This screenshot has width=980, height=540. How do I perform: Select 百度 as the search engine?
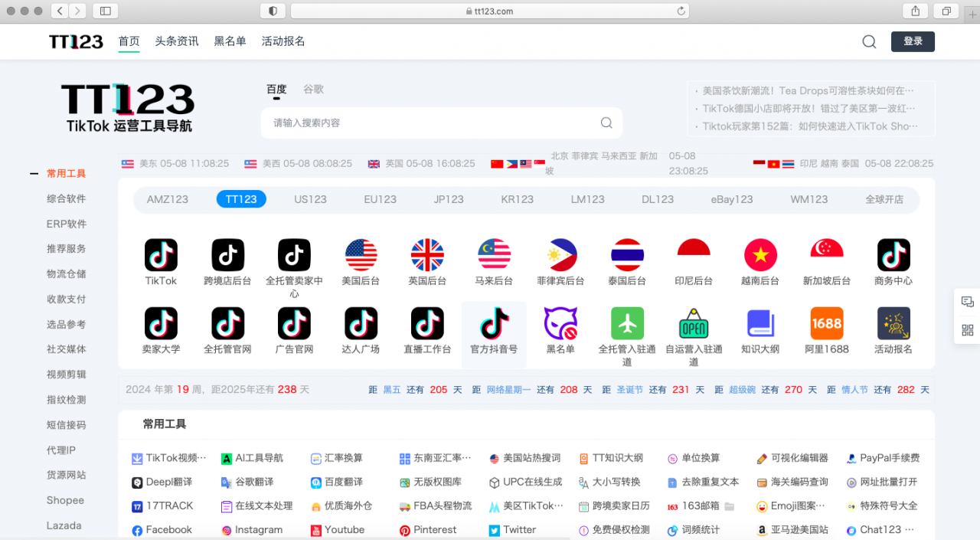[x=276, y=89]
